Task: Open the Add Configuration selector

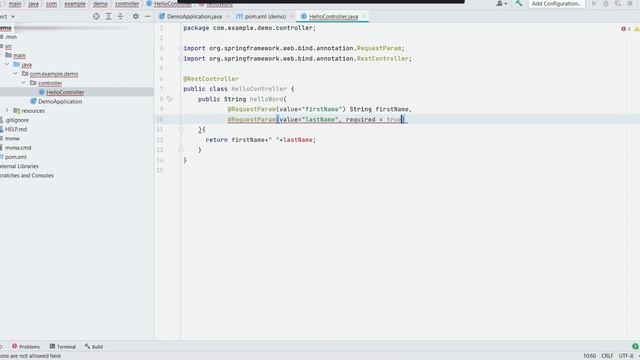Action: [556, 4]
